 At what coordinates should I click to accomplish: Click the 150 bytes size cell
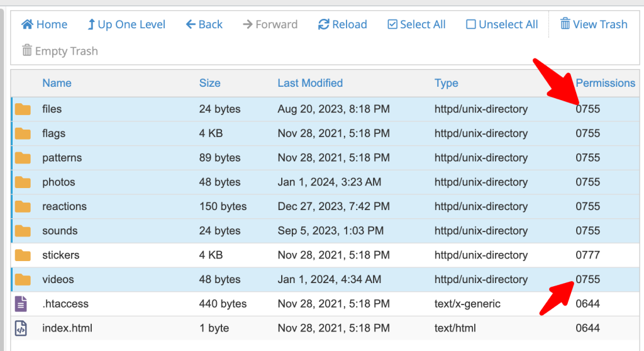(x=223, y=206)
